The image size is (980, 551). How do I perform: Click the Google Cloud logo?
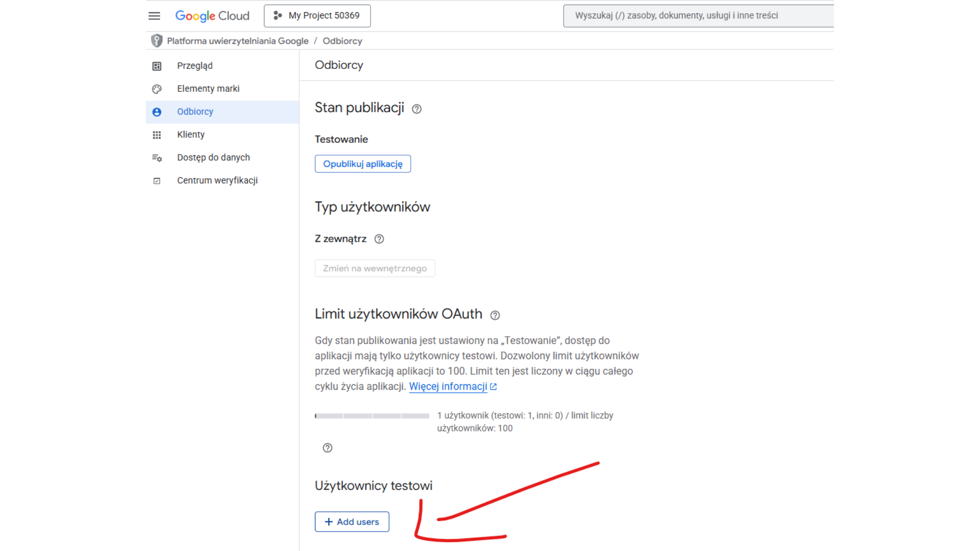point(212,16)
